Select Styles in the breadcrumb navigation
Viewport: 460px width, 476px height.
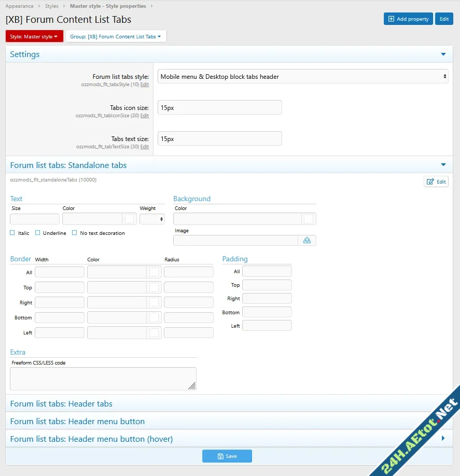click(51, 6)
